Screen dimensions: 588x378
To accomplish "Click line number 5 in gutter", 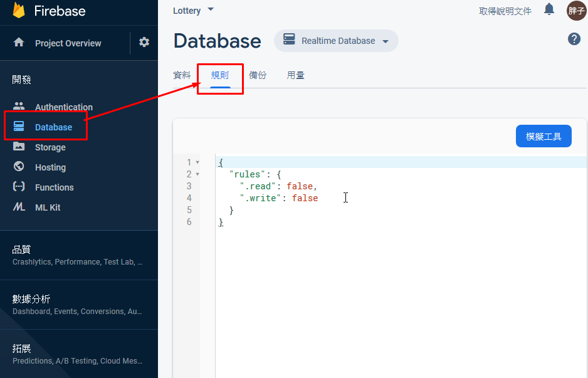I will coord(189,210).
